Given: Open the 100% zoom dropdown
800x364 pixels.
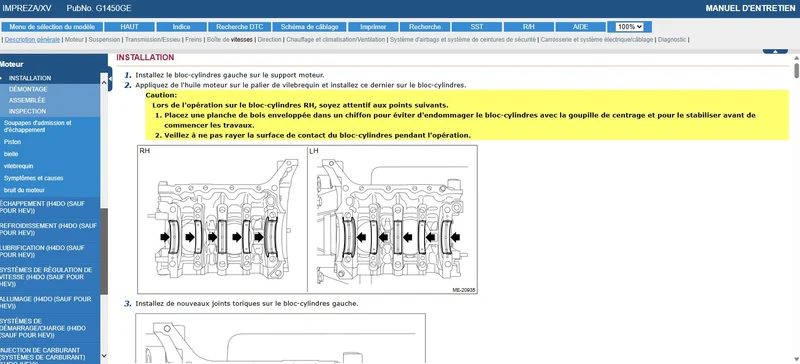Looking at the screenshot, I should click(629, 27).
